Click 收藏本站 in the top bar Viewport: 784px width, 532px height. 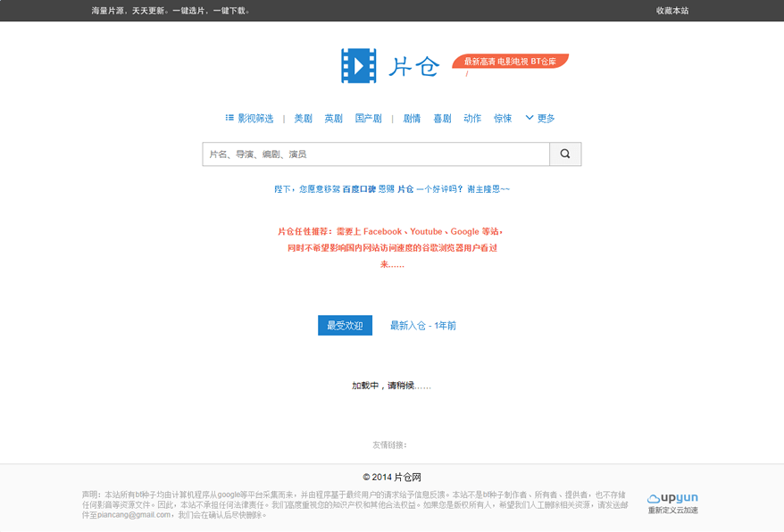pos(672,11)
